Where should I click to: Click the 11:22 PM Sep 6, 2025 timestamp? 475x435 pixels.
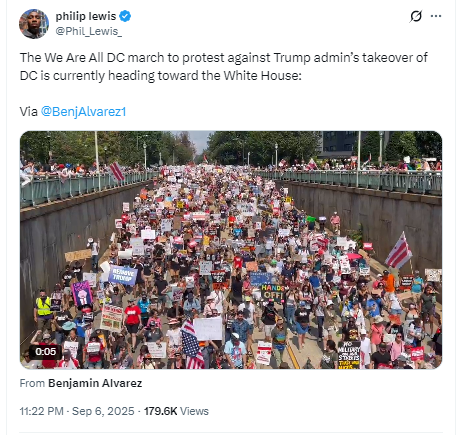coord(77,411)
